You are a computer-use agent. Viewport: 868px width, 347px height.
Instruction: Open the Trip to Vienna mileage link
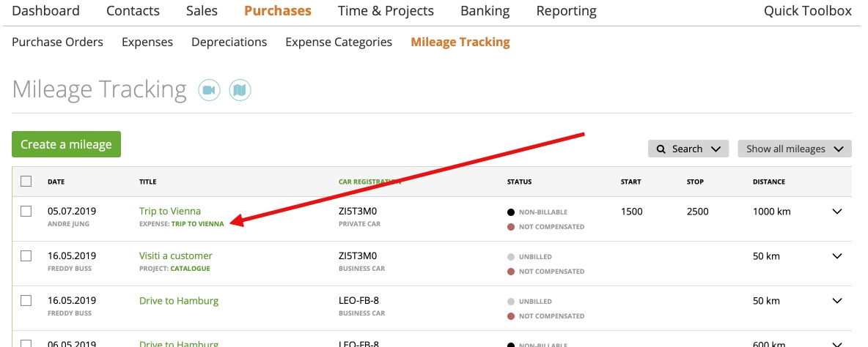point(170,211)
